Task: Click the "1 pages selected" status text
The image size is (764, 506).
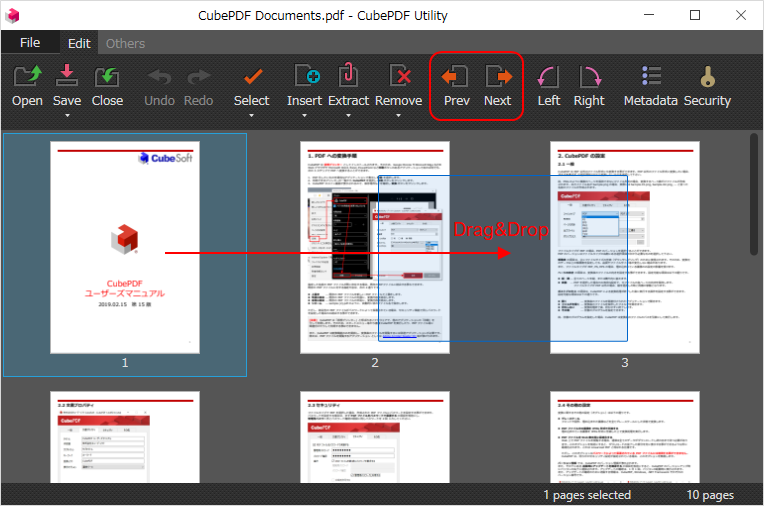Action: (x=587, y=495)
